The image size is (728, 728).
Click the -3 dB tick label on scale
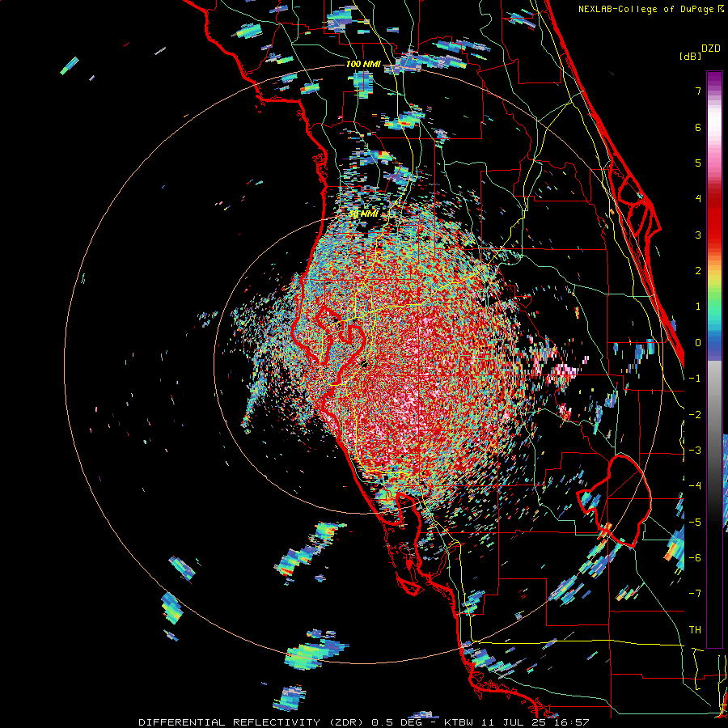(x=695, y=450)
